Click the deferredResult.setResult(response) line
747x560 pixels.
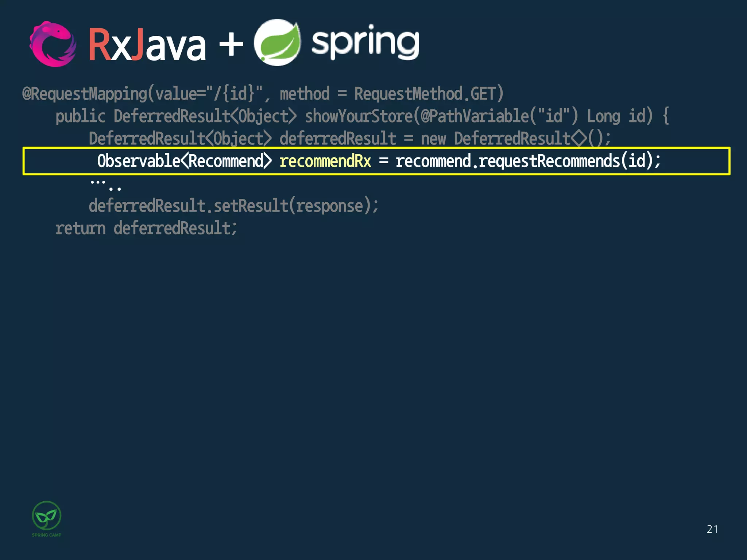[x=233, y=206]
